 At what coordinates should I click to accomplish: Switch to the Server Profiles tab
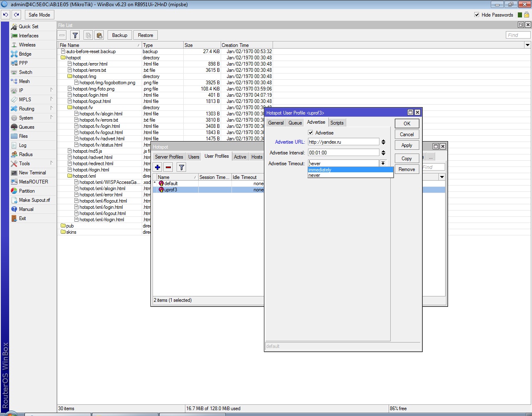(x=169, y=157)
